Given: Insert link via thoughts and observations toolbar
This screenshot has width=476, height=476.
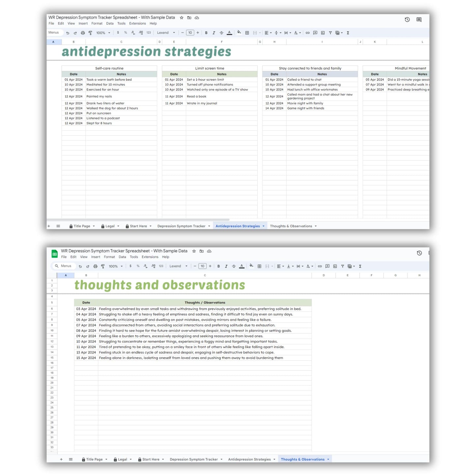Looking at the screenshot, I should (320, 266).
